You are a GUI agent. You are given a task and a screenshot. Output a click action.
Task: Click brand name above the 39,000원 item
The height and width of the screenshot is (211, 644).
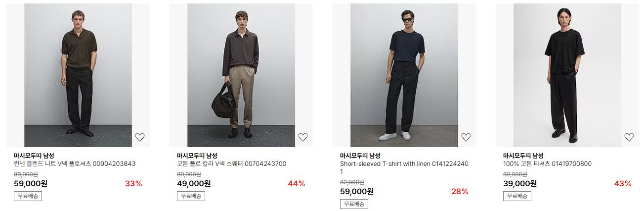(x=523, y=156)
